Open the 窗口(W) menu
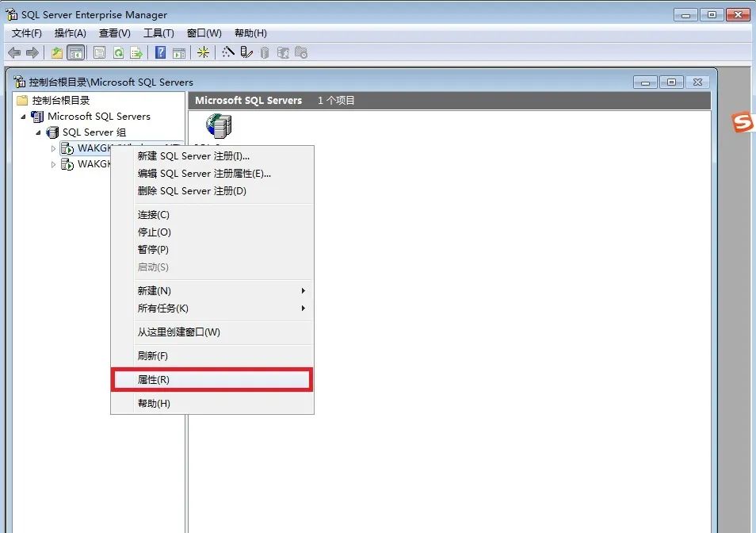756x533 pixels. pyautogui.click(x=204, y=33)
